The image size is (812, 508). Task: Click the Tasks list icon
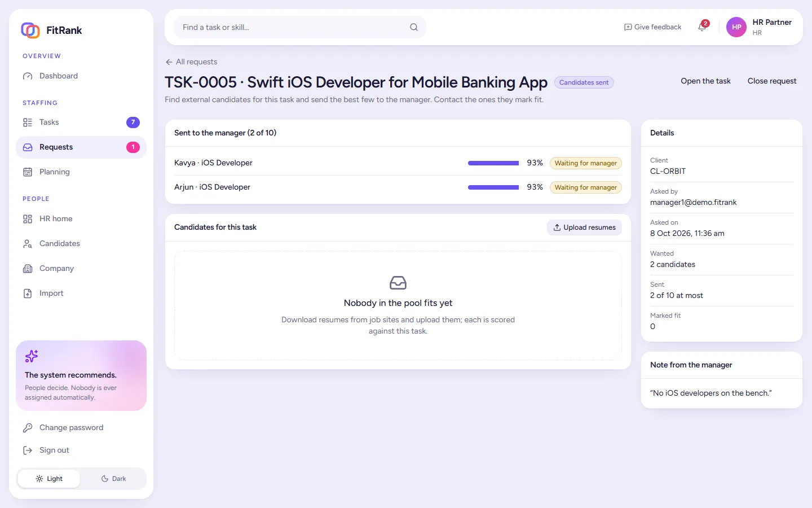[28, 122]
